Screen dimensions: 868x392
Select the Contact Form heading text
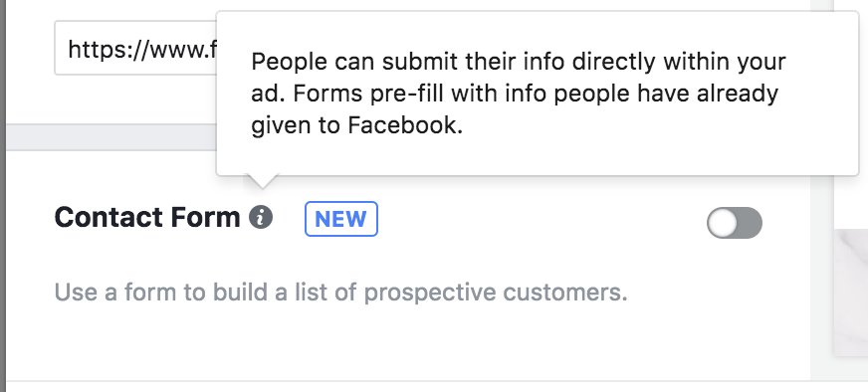click(146, 217)
